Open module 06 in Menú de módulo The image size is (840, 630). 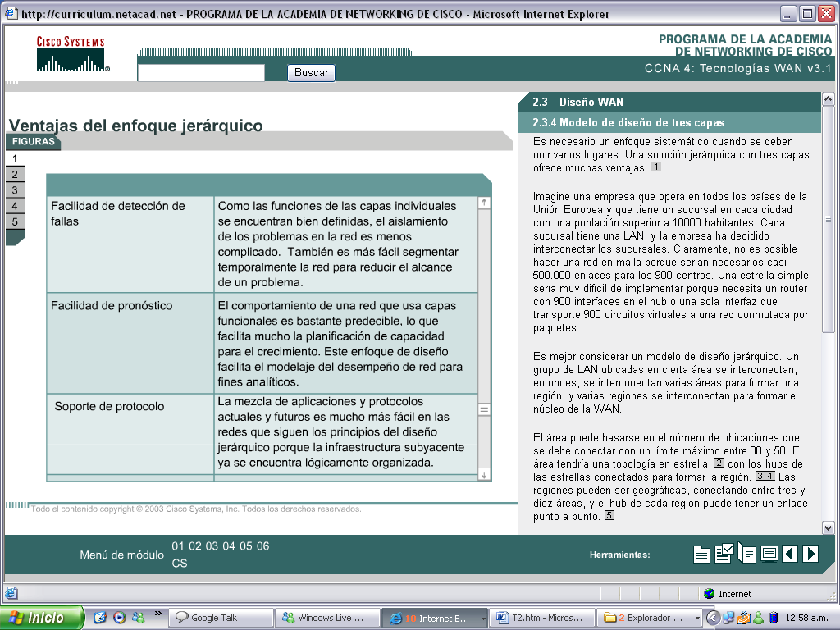point(263,546)
